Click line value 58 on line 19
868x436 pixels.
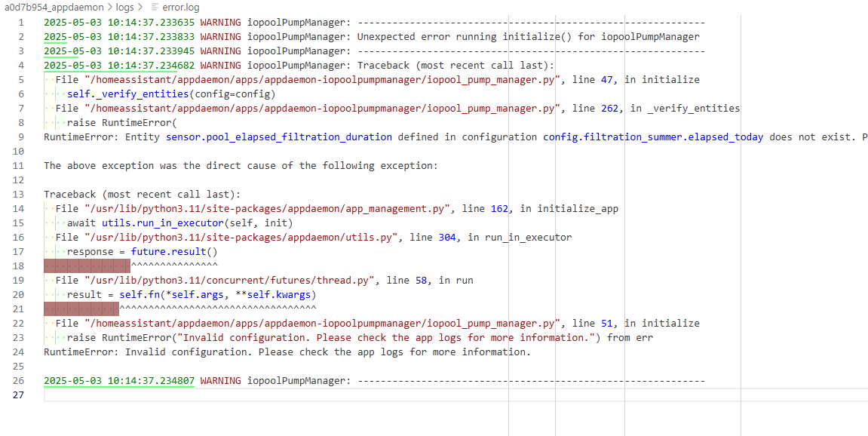pos(422,281)
